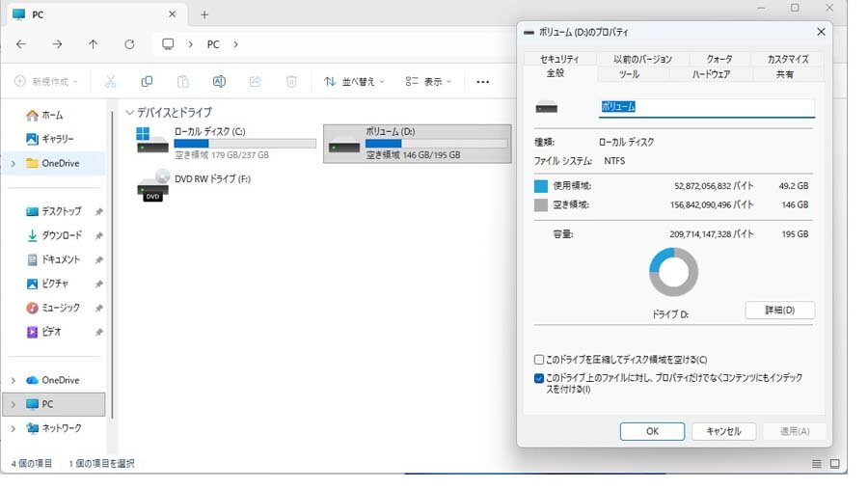This screenshot has width=868, height=488.
Task: Switch to the セキュリティ tab
Action: [559, 59]
